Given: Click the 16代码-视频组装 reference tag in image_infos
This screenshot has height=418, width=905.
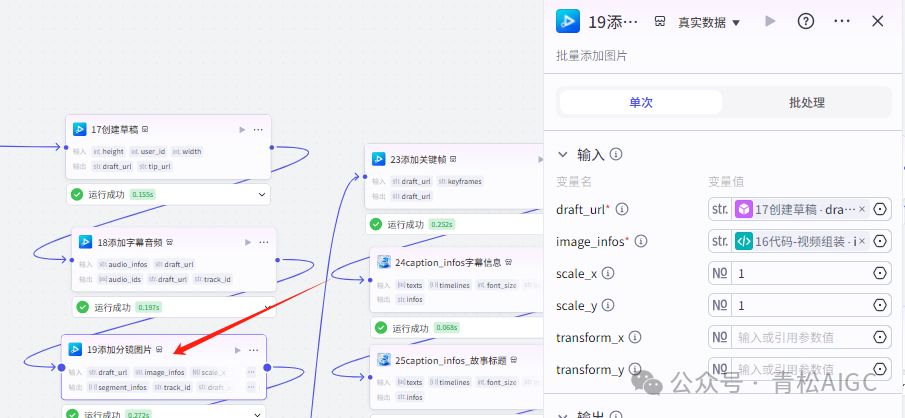Looking at the screenshot, I should coord(801,241).
